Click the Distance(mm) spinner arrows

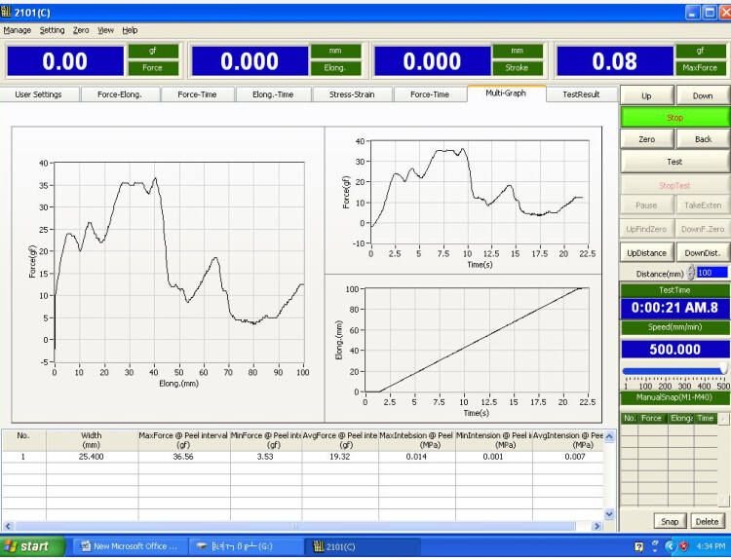click(x=692, y=273)
